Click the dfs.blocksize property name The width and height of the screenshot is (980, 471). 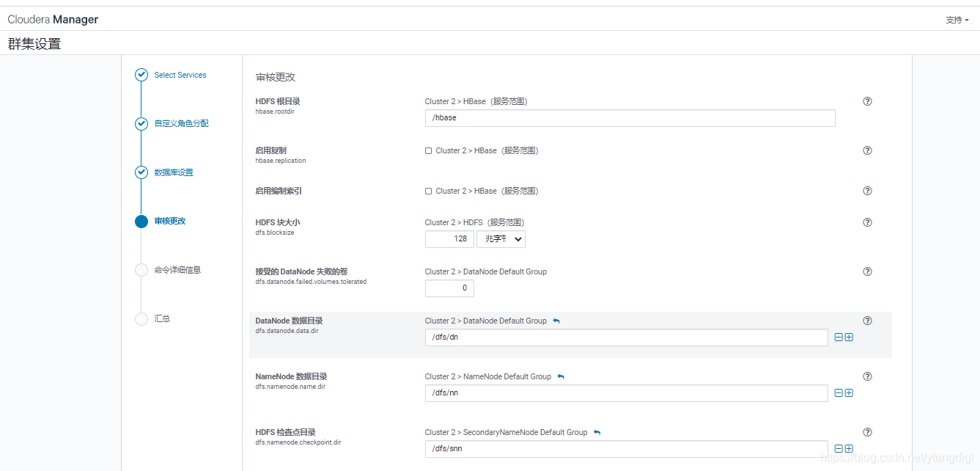(275, 233)
